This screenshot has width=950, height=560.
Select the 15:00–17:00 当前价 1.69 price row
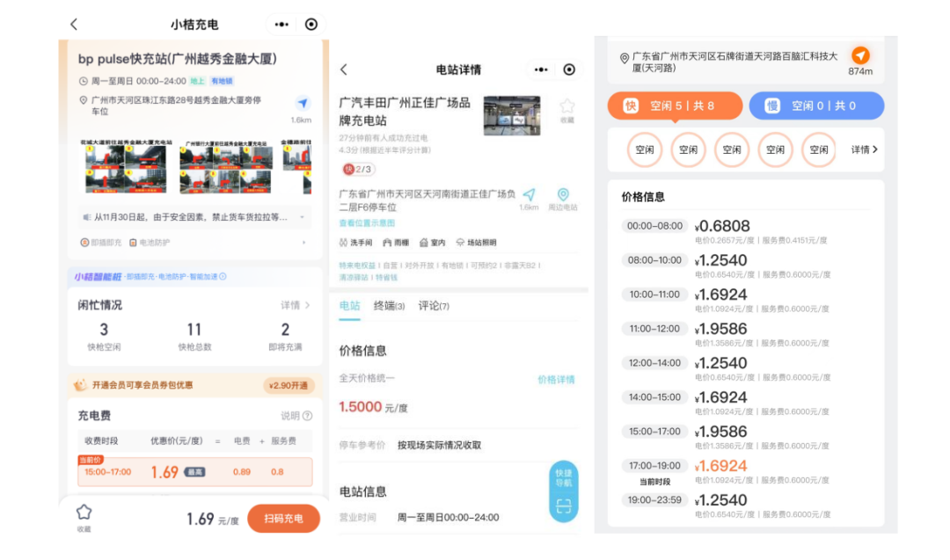195,471
